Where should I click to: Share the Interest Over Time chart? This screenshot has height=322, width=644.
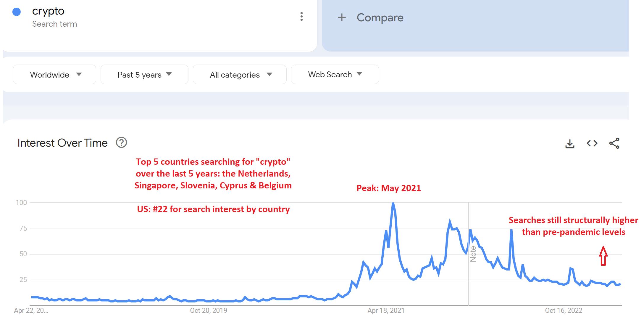pyautogui.click(x=614, y=143)
